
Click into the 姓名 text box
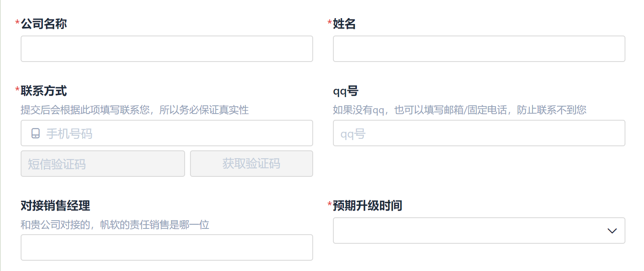click(x=478, y=49)
